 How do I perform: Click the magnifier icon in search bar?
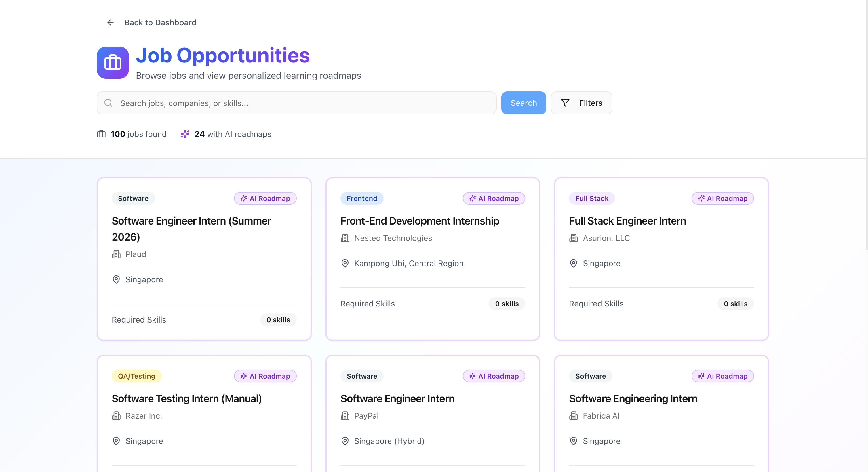coord(108,103)
